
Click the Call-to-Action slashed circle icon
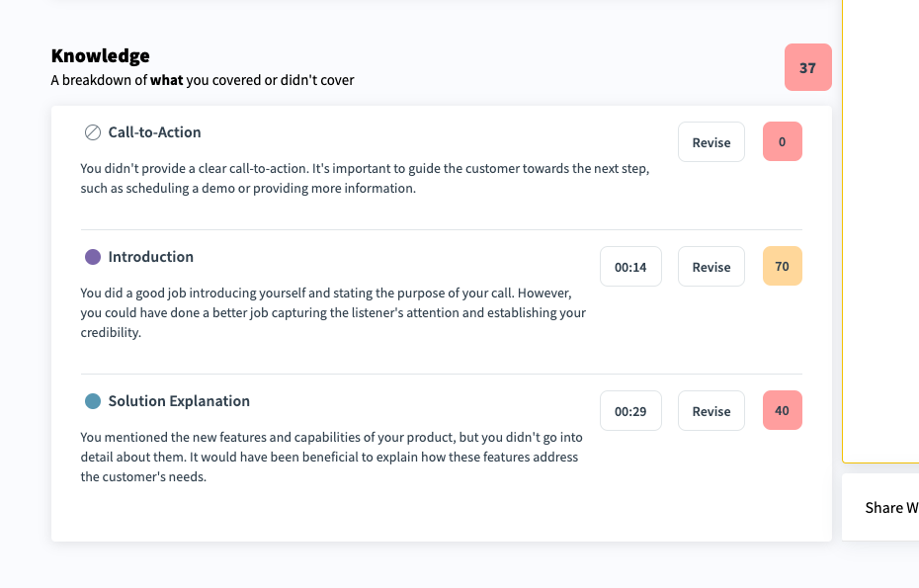[93, 132]
